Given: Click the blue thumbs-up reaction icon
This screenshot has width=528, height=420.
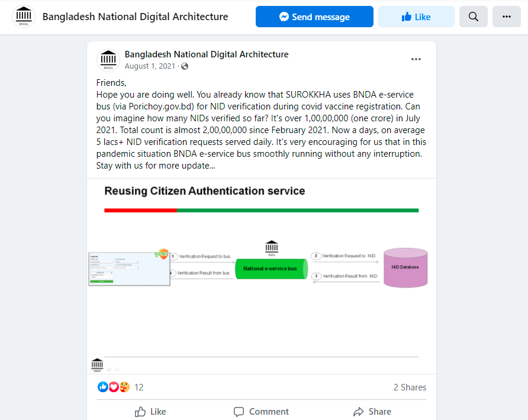Looking at the screenshot, I should click(102, 387).
